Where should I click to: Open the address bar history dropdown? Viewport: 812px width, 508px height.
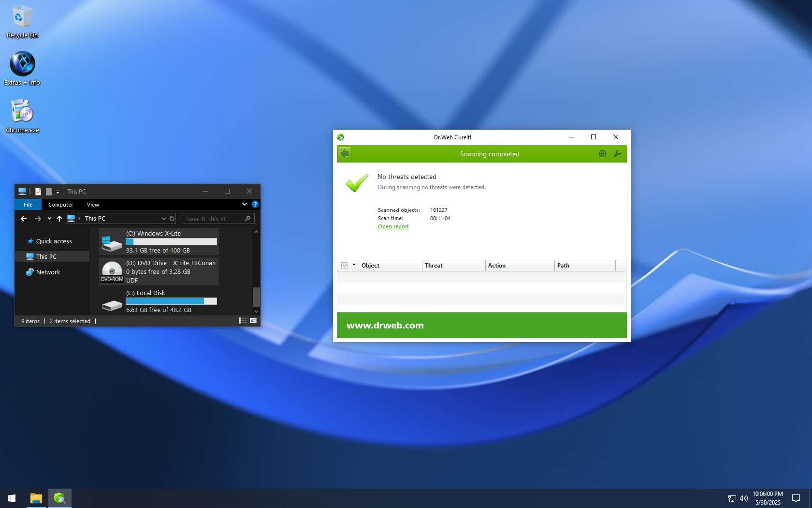click(x=163, y=219)
